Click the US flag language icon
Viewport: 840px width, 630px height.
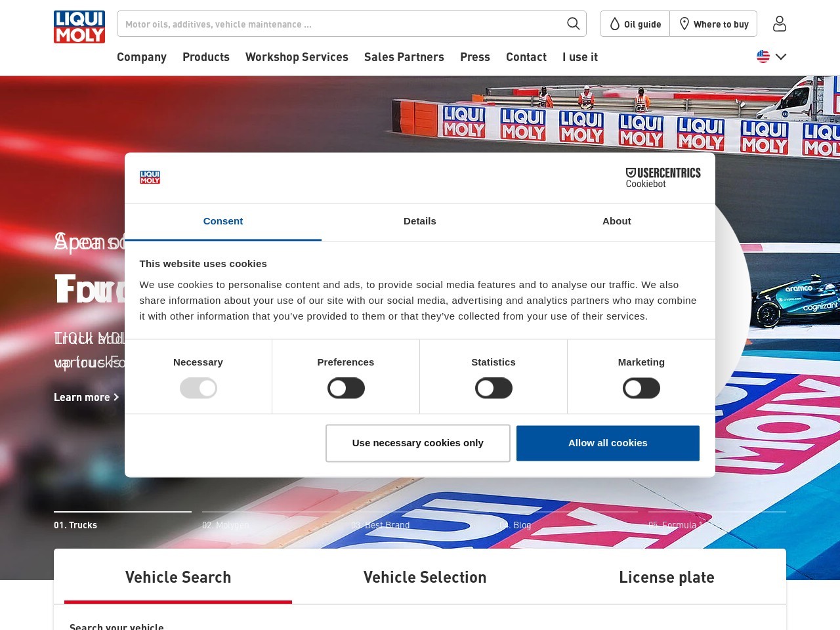click(763, 56)
